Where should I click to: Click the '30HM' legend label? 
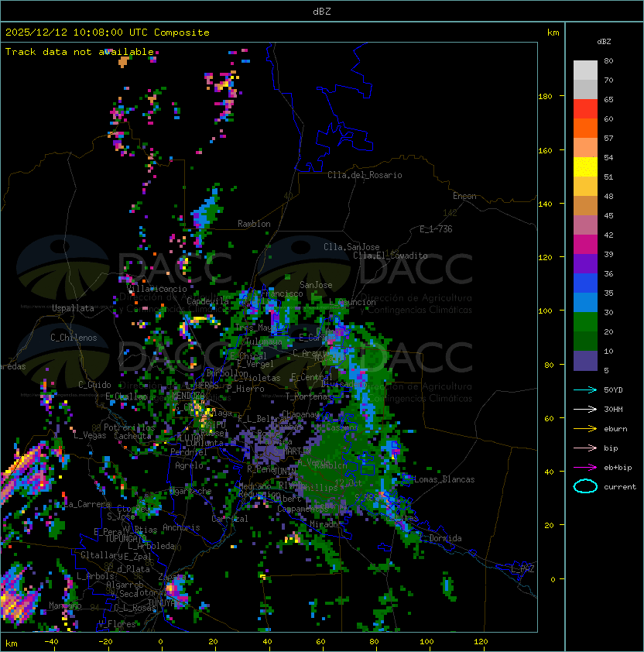tap(613, 409)
